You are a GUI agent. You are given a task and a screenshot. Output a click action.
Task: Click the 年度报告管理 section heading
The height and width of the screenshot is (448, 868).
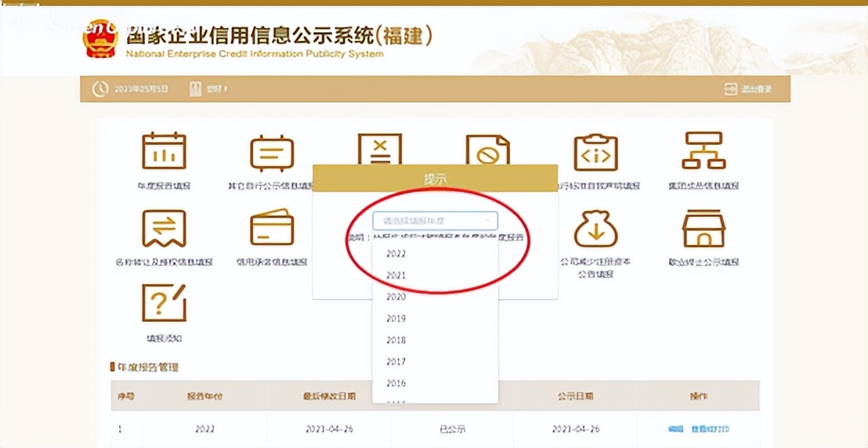pos(146,367)
